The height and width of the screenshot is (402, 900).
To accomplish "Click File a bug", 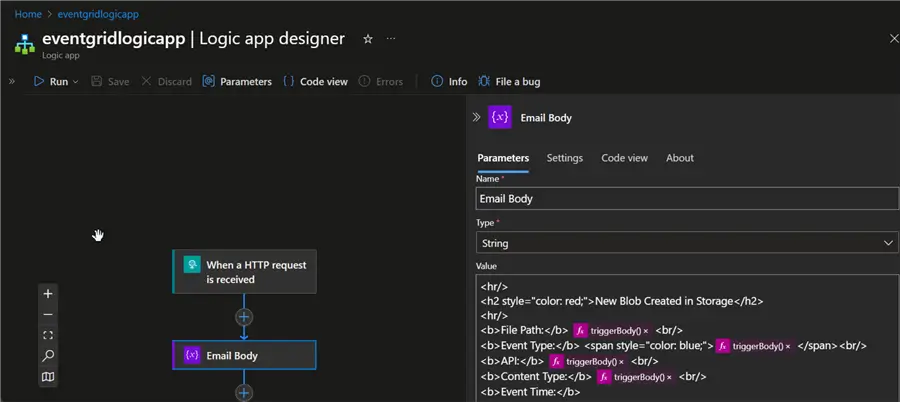I will point(509,82).
